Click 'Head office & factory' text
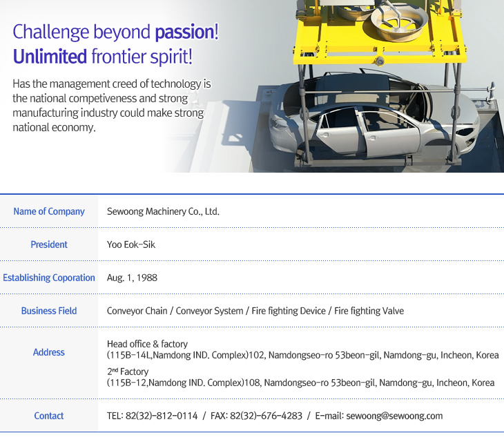This screenshot has width=504, height=442. pos(147,344)
